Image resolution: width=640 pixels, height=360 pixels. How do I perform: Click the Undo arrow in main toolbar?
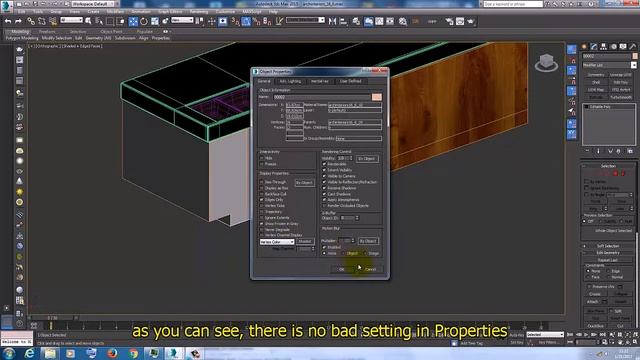click(x=8, y=21)
